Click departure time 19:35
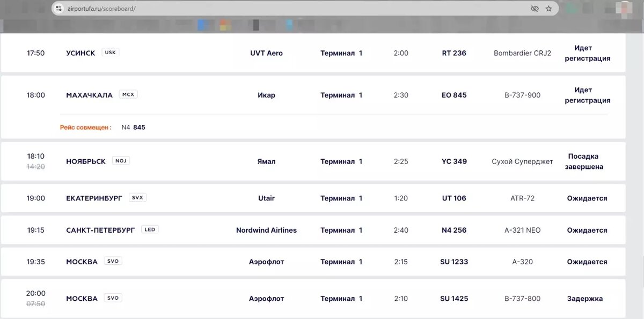 [36, 262]
